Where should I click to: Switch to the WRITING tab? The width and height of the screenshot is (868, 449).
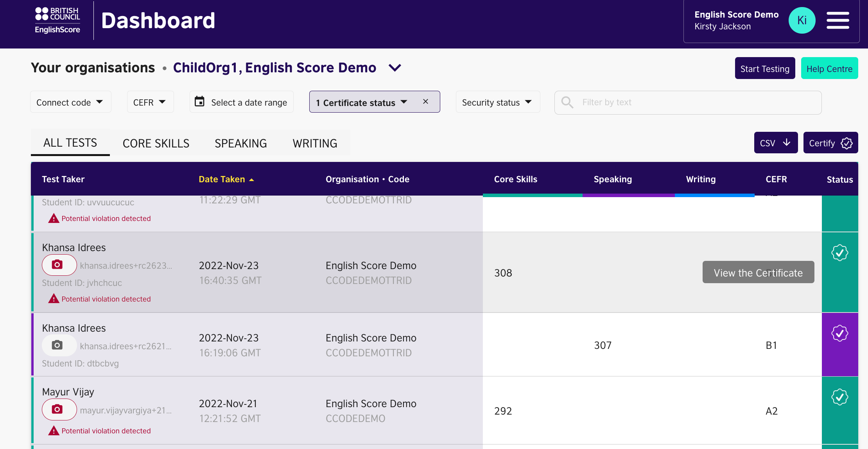point(315,144)
